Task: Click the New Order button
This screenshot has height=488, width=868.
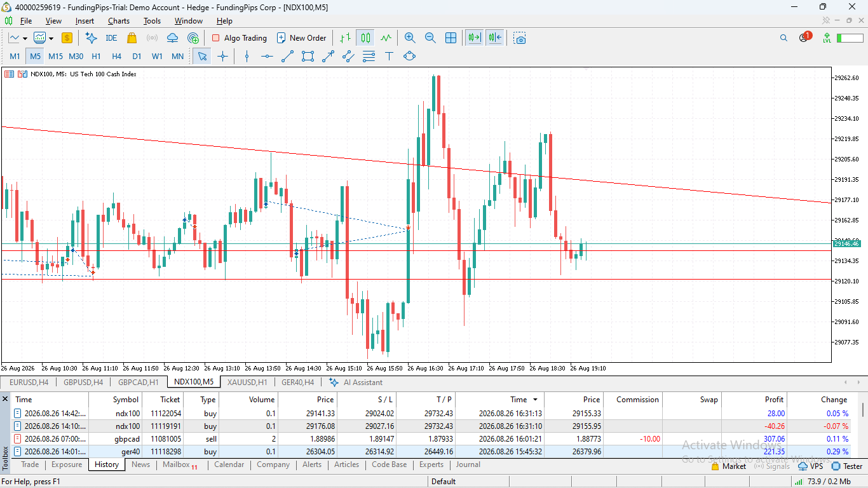Action: 301,38
